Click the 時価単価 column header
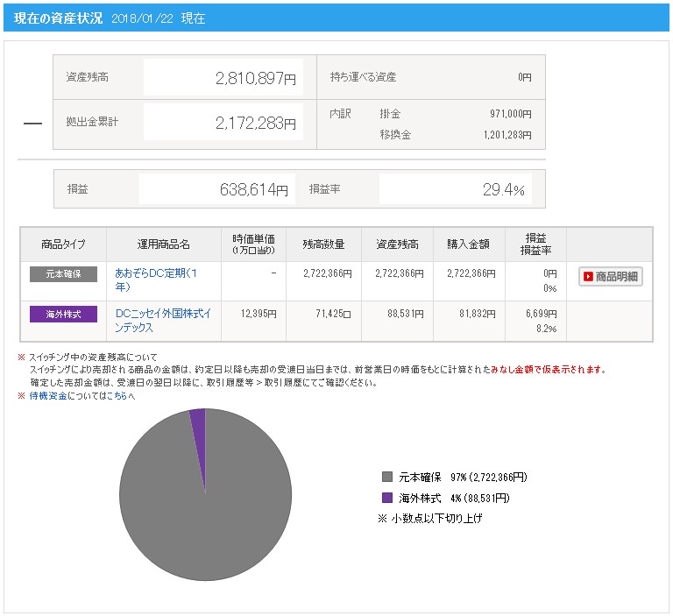This screenshot has height=616, width=673. [x=253, y=244]
